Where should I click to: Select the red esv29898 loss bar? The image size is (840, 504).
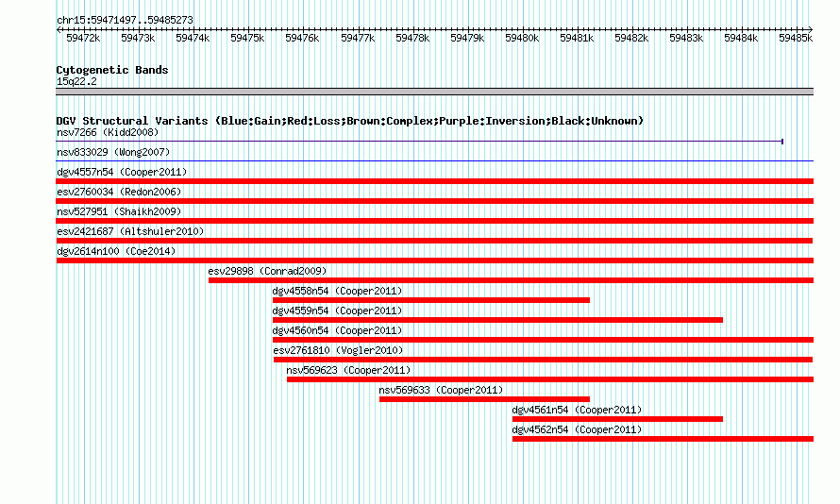(x=511, y=280)
